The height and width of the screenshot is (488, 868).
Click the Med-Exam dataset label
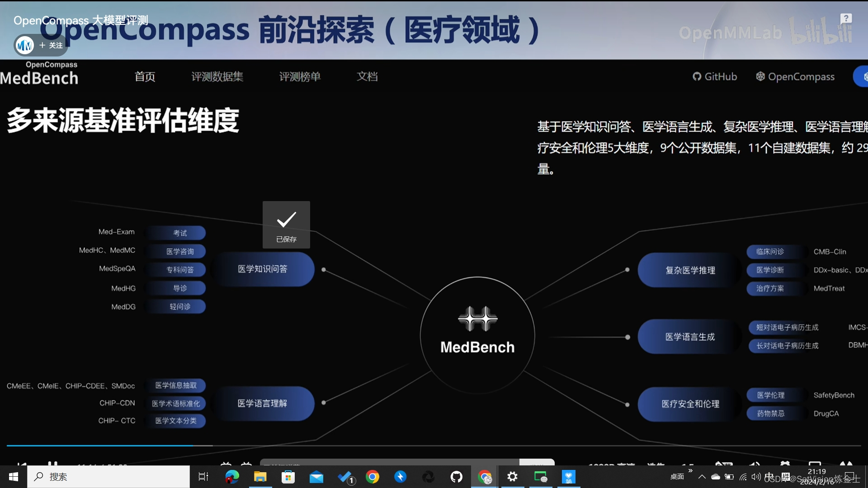[x=117, y=232]
